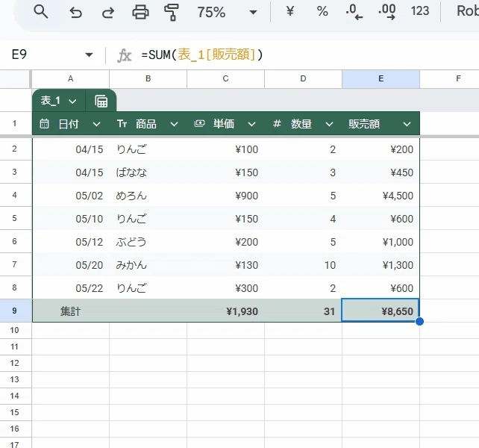
Task: Open the 123 more formats menu
Action: tap(420, 11)
